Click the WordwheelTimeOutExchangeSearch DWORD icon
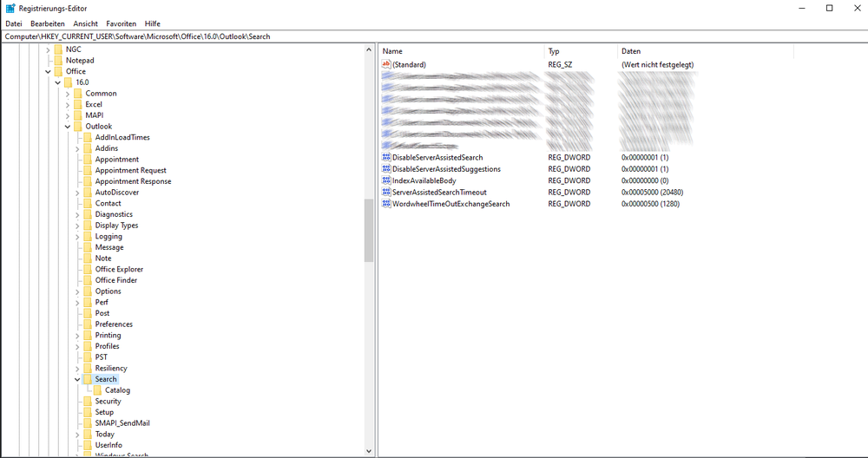 [386, 204]
